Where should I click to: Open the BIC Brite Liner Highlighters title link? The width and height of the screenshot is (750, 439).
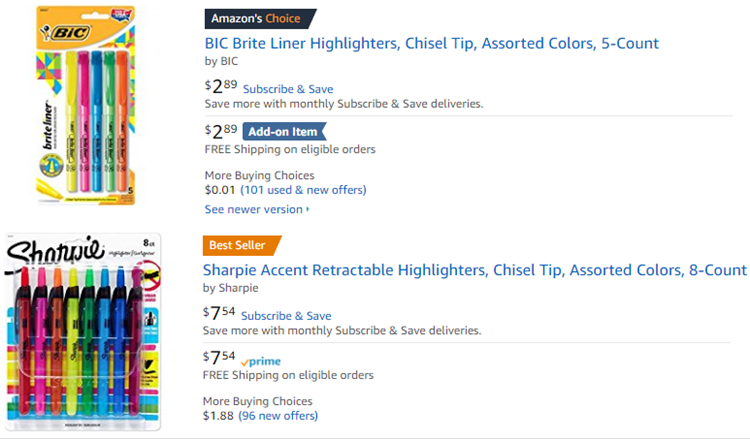[431, 44]
